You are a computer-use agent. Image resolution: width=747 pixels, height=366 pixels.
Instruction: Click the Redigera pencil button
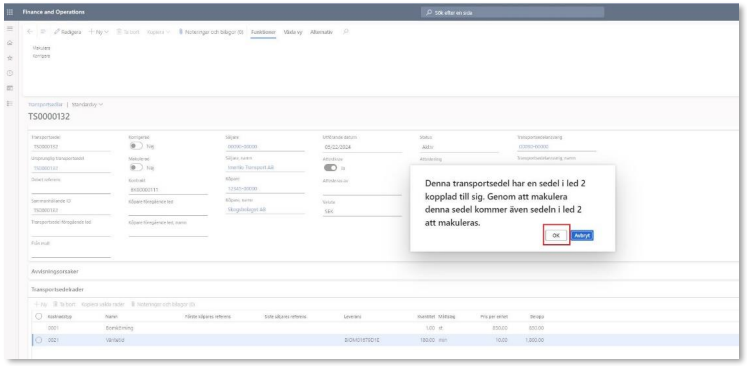67,32
